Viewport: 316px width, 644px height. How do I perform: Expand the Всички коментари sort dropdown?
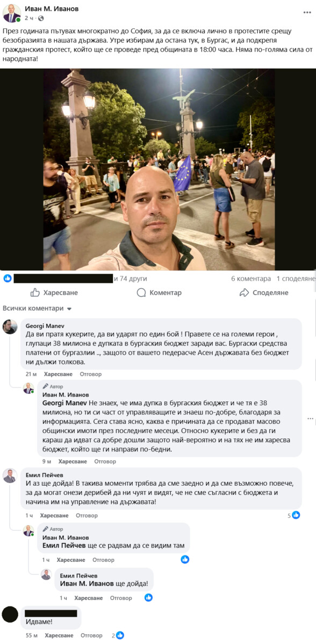(37, 309)
